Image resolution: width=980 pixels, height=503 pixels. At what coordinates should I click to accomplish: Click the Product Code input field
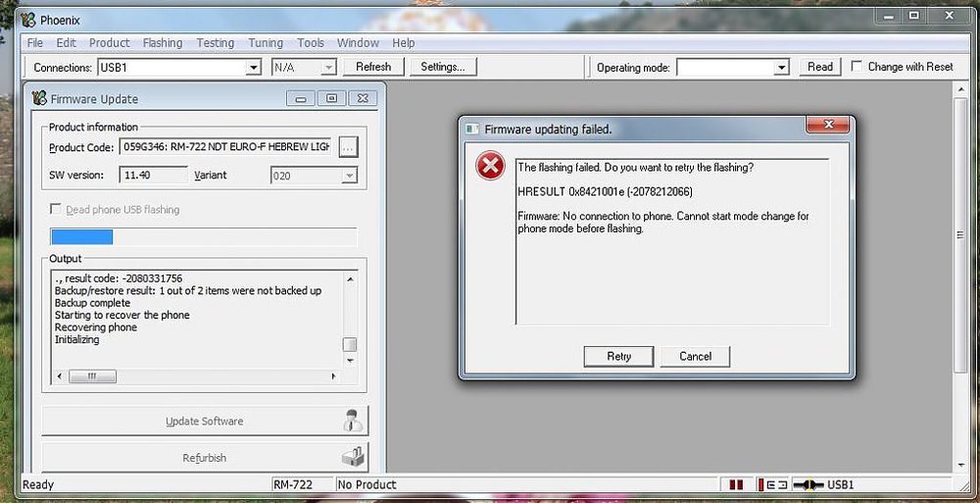tap(227, 147)
